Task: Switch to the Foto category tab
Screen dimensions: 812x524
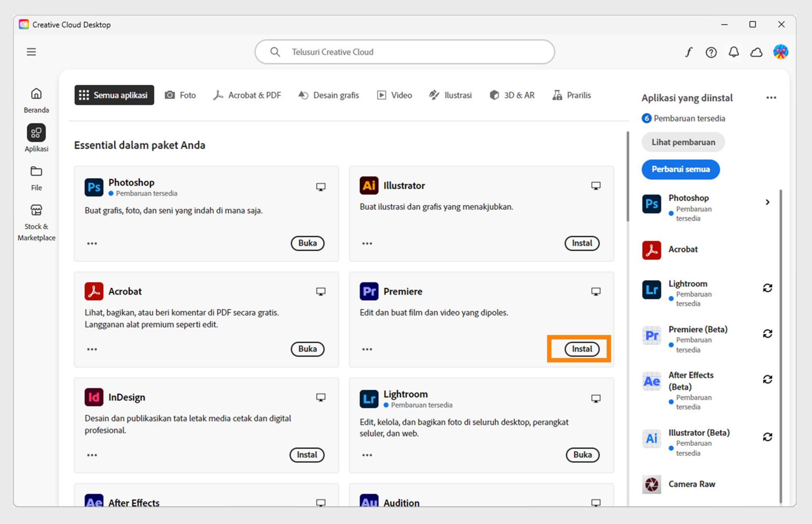Action: pos(181,95)
